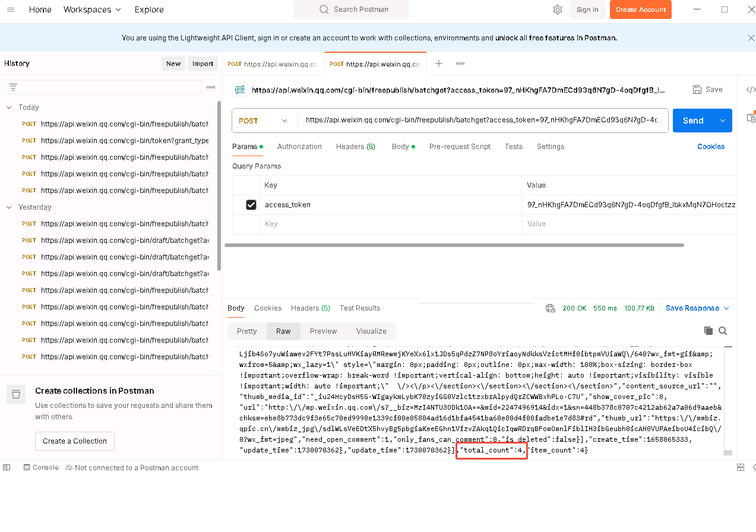Open the Send button arrow dropdown
The height and width of the screenshot is (532, 756).
pos(723,121)
